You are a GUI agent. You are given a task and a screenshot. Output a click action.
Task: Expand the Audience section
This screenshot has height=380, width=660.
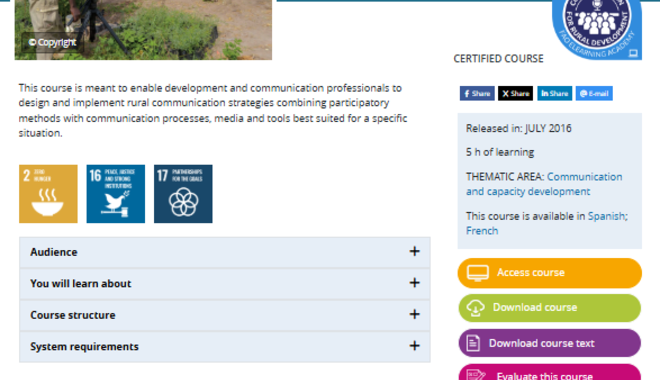tap(225, 252)
